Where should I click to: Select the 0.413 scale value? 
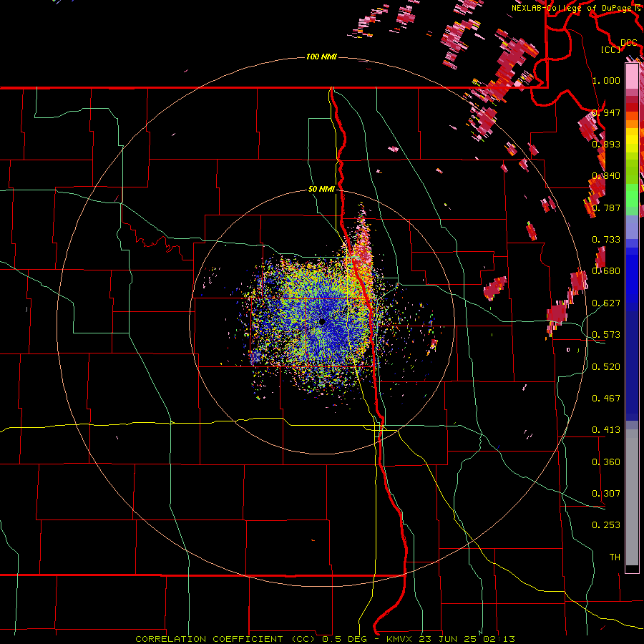(606, 430)
